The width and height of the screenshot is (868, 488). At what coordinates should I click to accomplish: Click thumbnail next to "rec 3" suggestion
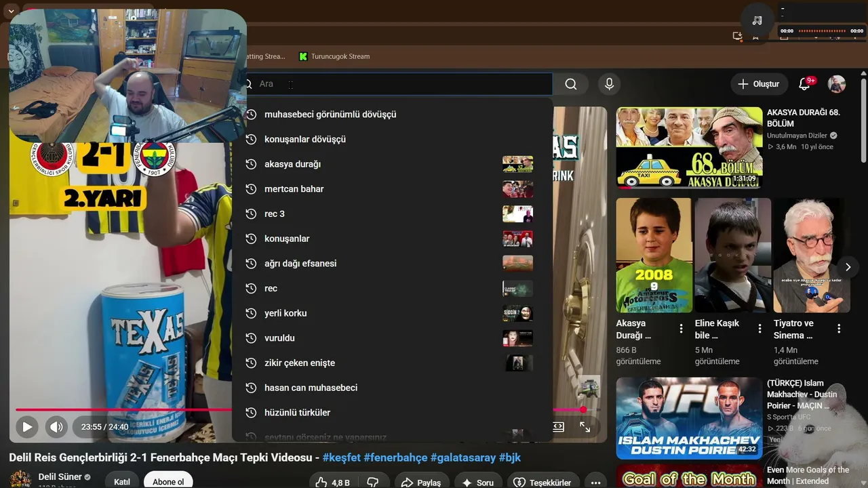[x=517, y=213]
